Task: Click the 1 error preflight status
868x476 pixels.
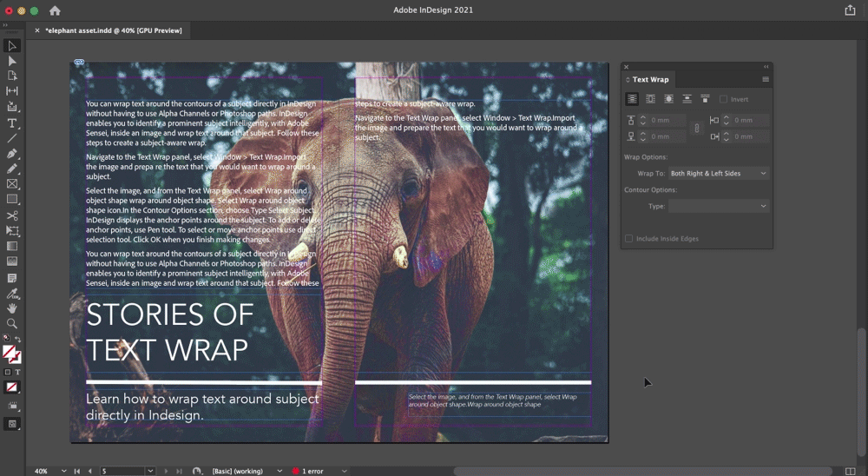Action: (312, 471)
